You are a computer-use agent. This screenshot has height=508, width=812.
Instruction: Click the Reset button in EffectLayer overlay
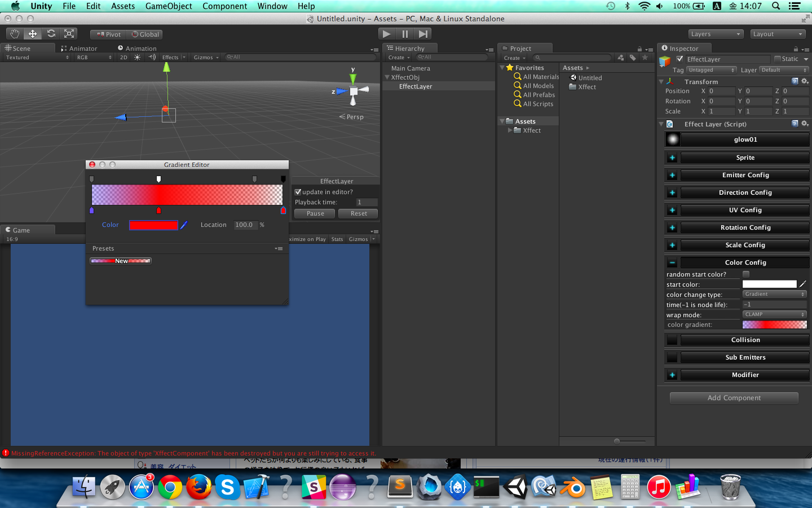coord(359,213)
